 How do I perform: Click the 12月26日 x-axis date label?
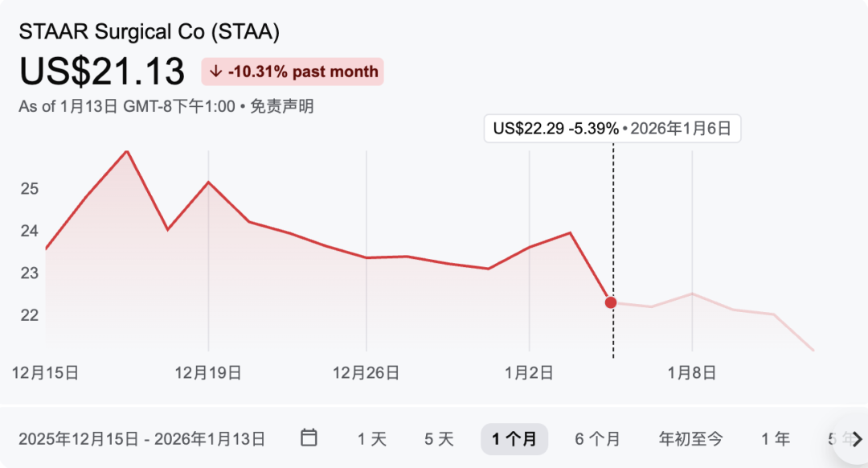pos(366,372)
